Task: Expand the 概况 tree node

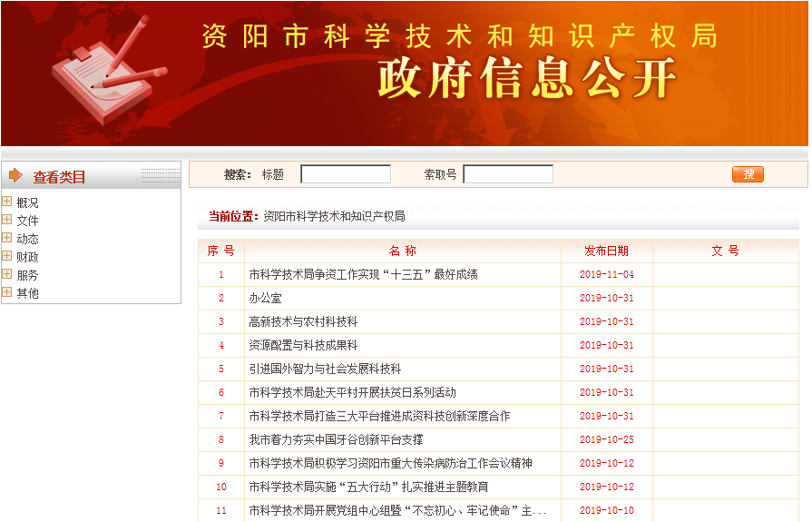Action: pyautogui.click(x=7, y=202)
